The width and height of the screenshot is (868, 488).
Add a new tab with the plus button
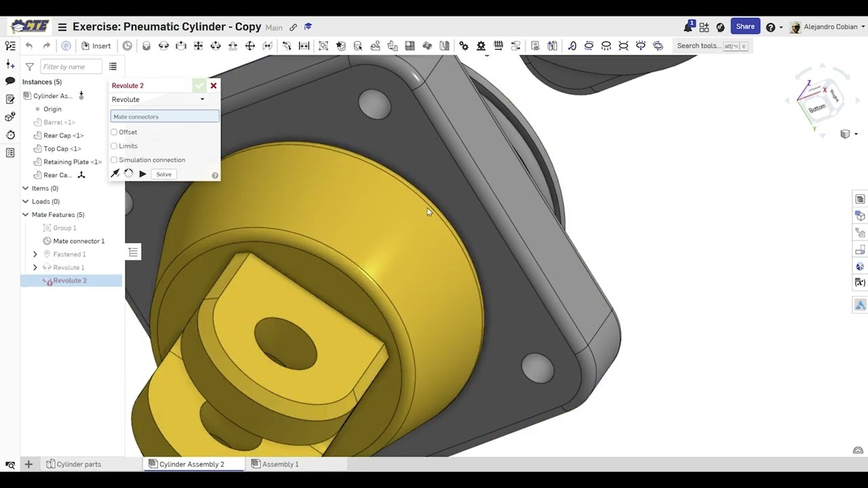point(28,464)
